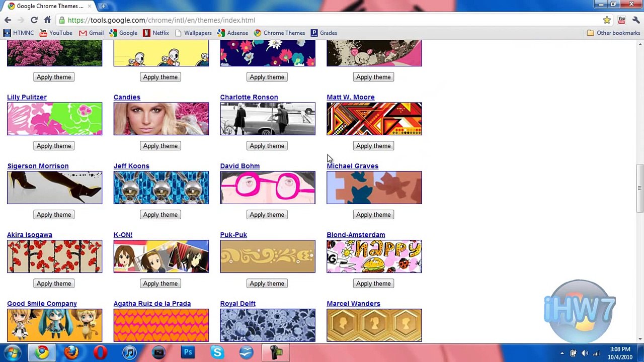
Task: Launch Firefox from the taskbar
Action: (71, 352)
